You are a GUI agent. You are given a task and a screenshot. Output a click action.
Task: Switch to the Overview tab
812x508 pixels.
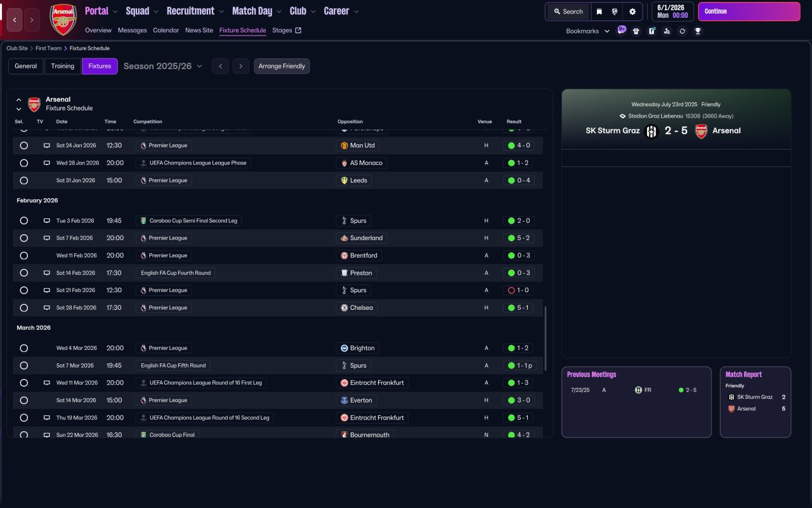pyautogui.click(x=98, y=30)
